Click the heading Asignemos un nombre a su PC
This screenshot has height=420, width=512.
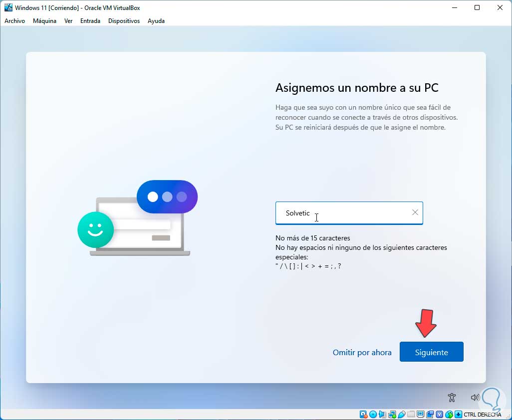(357, 88)
